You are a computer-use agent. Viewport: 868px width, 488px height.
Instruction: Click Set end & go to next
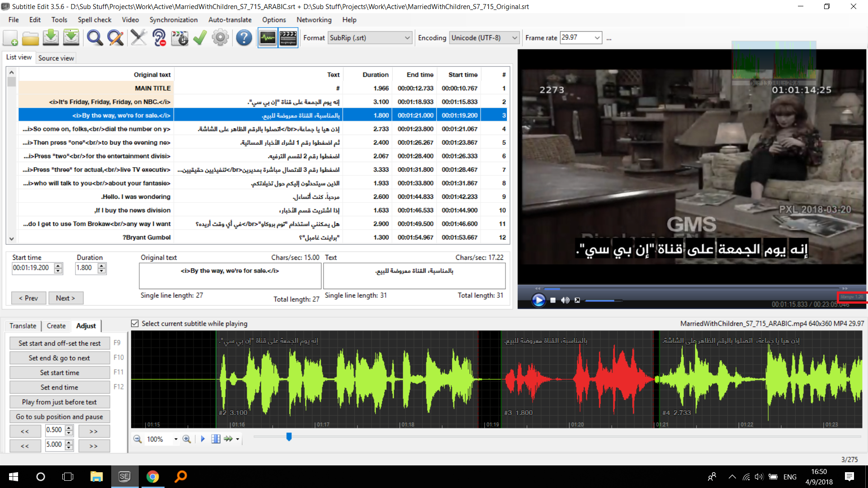(59, 357)
